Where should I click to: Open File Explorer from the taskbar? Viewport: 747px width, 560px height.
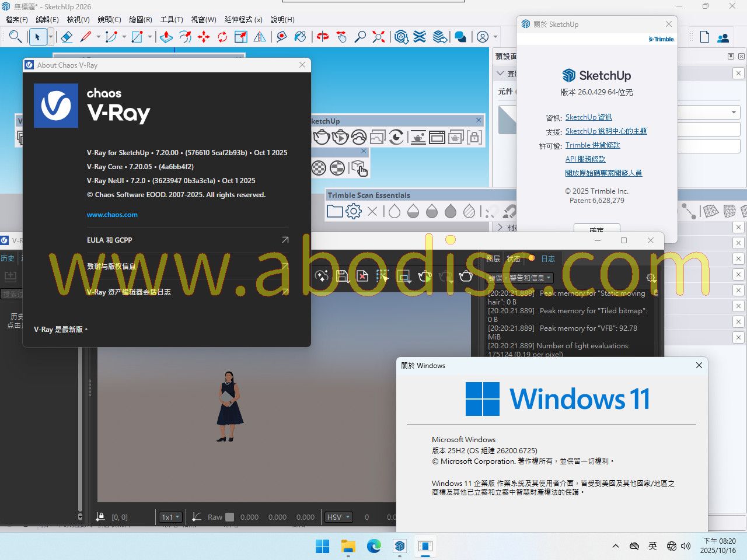pyautogui.click(x=348, y=546)
